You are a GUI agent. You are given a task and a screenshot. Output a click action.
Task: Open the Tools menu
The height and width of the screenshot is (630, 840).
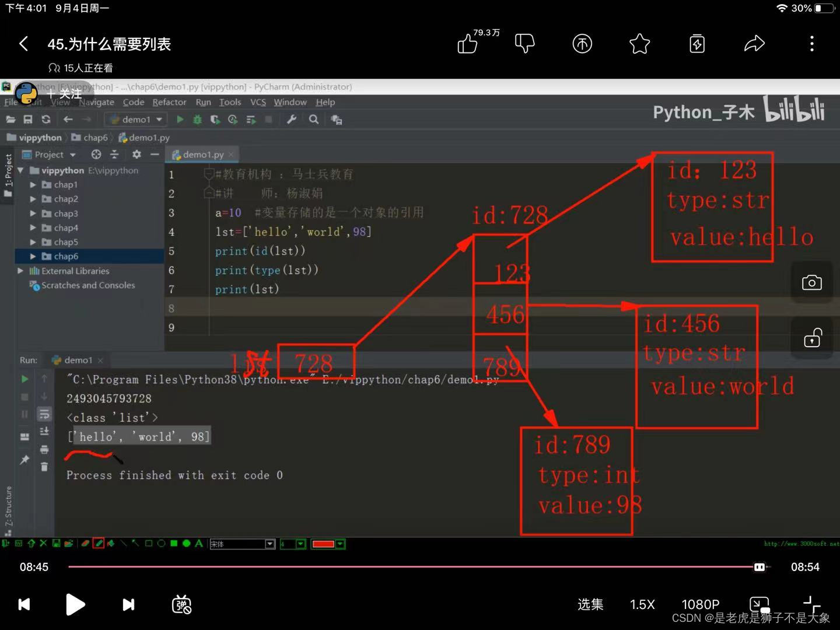[230, 102]
